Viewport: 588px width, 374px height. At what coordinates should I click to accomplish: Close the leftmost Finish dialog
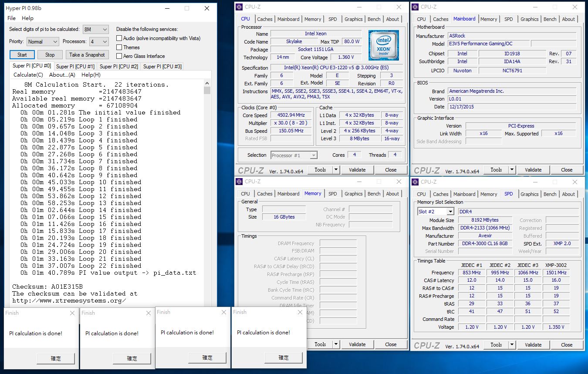pos(72,313)
